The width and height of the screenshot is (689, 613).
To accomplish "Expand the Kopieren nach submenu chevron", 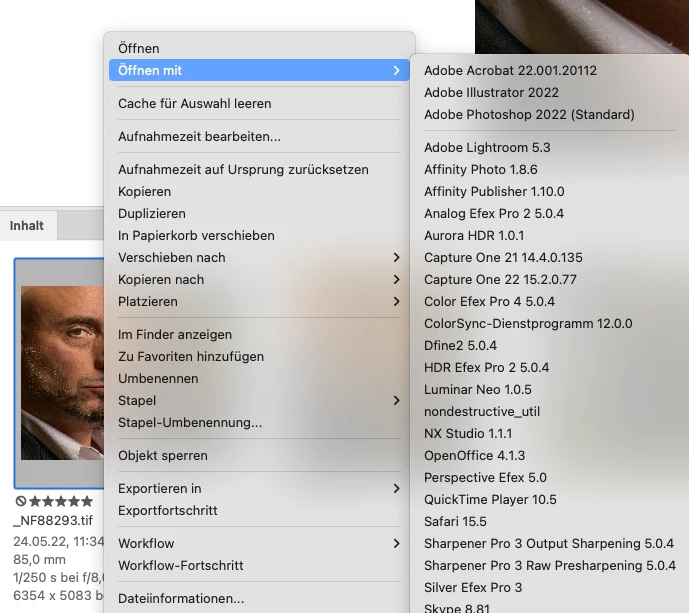I will click(x=396, y=279).
